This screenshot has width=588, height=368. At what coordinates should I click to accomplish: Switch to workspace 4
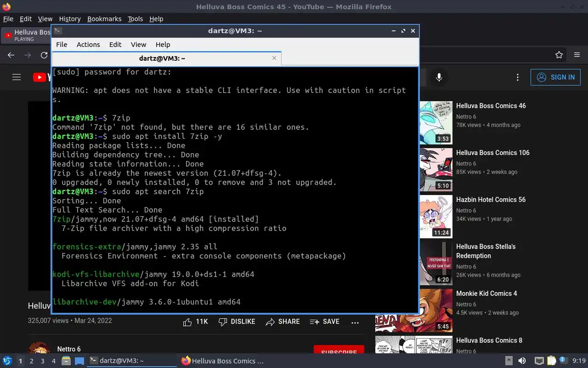click(x=53, y=361)
